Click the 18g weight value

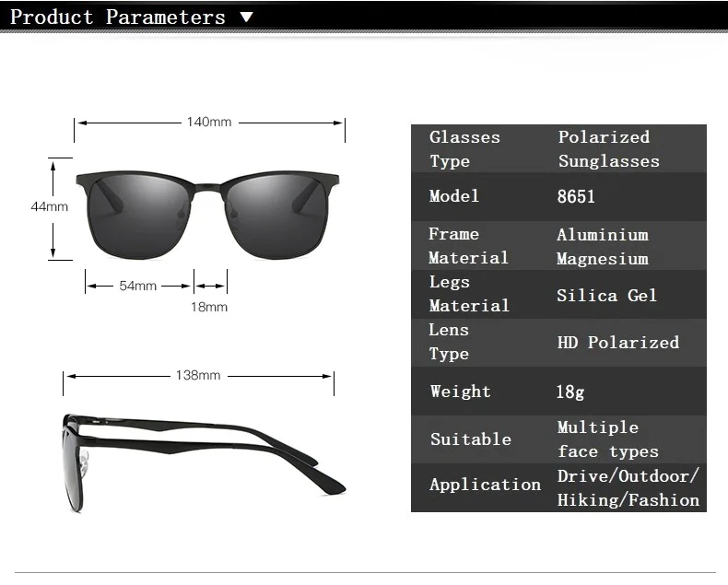click(x=570, y=392)
